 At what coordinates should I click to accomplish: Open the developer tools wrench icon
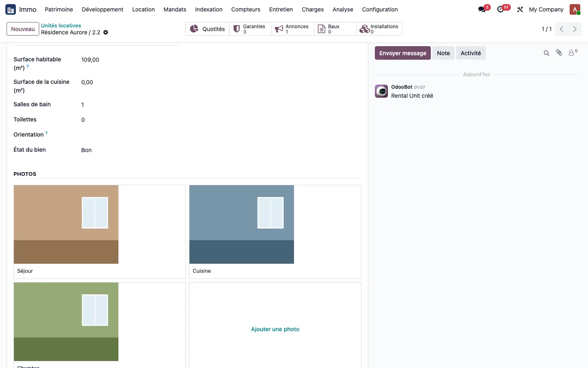[x=520, y=9]
